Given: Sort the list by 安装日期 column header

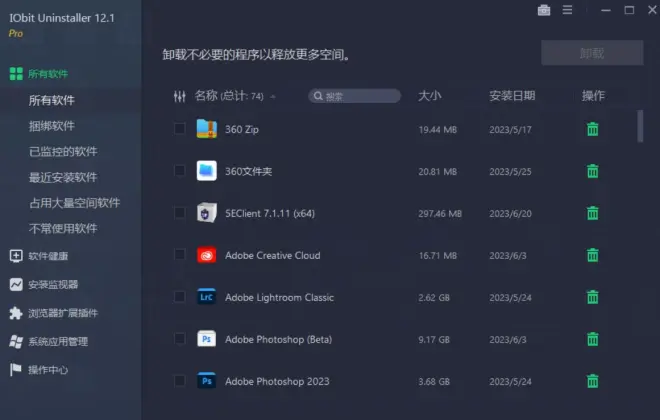Looking at the screenshot, I should tap(512, 96).
